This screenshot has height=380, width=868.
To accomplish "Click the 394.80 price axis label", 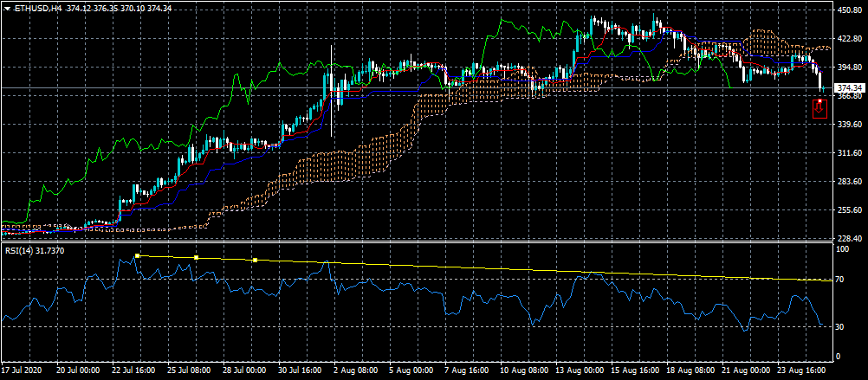I will click(x=849, y=68).
